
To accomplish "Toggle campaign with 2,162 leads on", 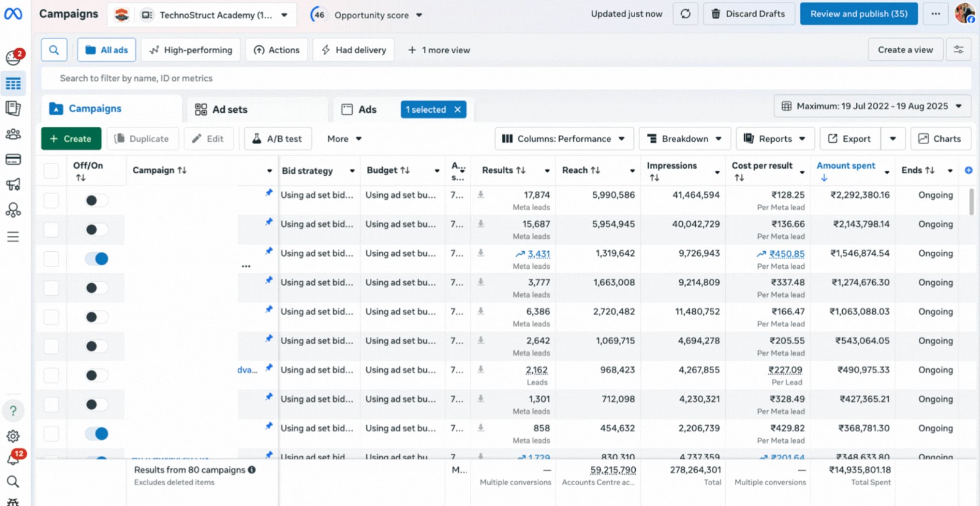I will point(97,376).
